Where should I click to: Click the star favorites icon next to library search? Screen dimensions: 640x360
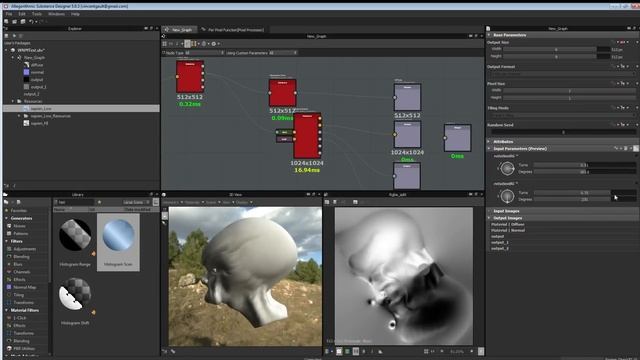pyautogui.click(x=99, y=202)
